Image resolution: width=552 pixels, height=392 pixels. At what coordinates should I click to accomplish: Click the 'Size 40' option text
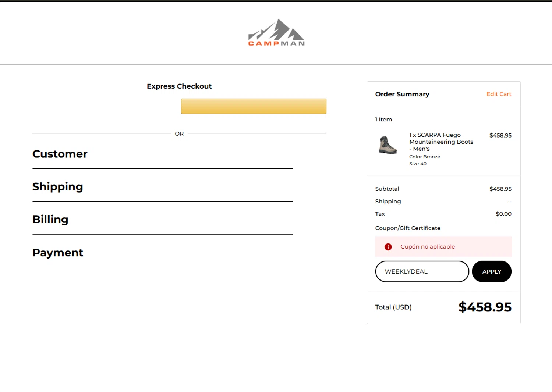(418, 164)
